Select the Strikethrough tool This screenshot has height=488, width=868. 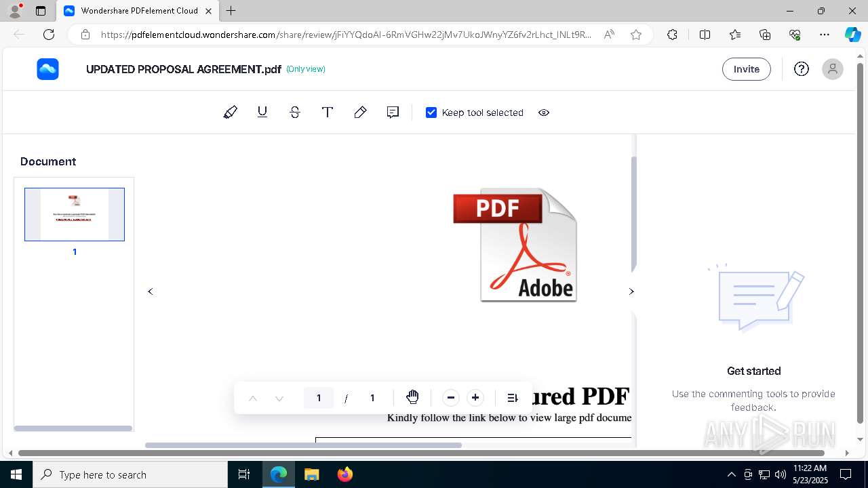pos(295,113)
